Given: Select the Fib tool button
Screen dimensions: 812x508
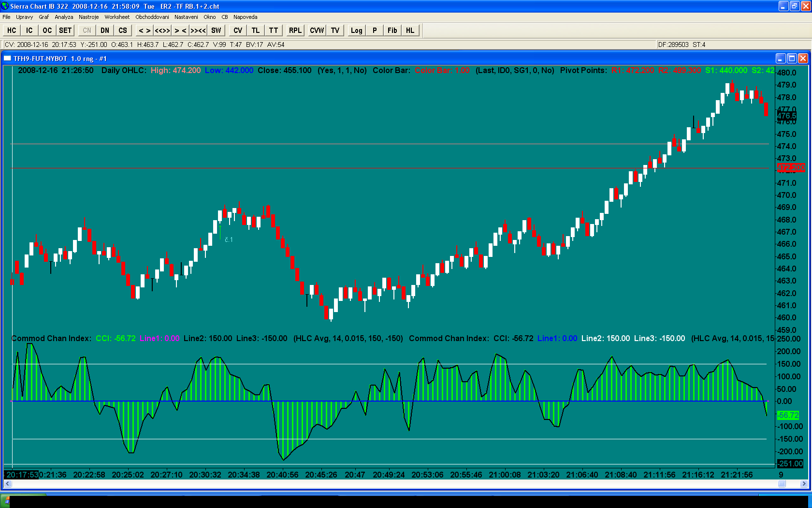Looking at the screenshot, I should (392, 30).
